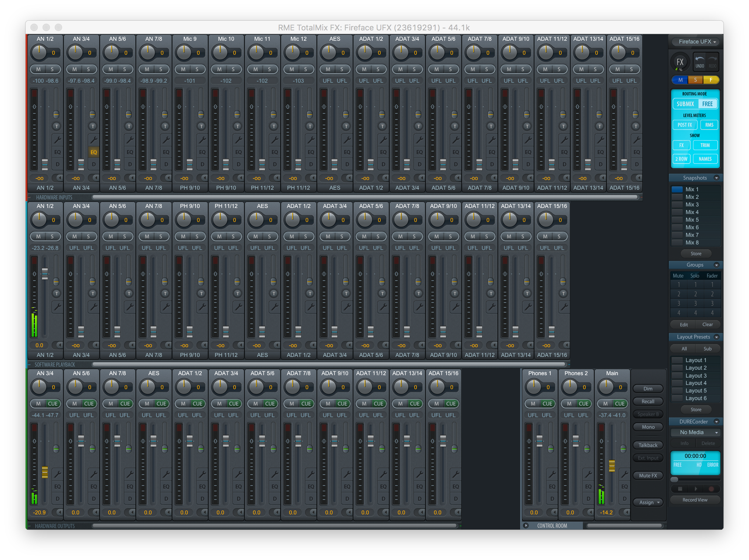Open wrench settings on output AN 3/4
The width and height of the screenshot is (749, 560).
[57, 474]
